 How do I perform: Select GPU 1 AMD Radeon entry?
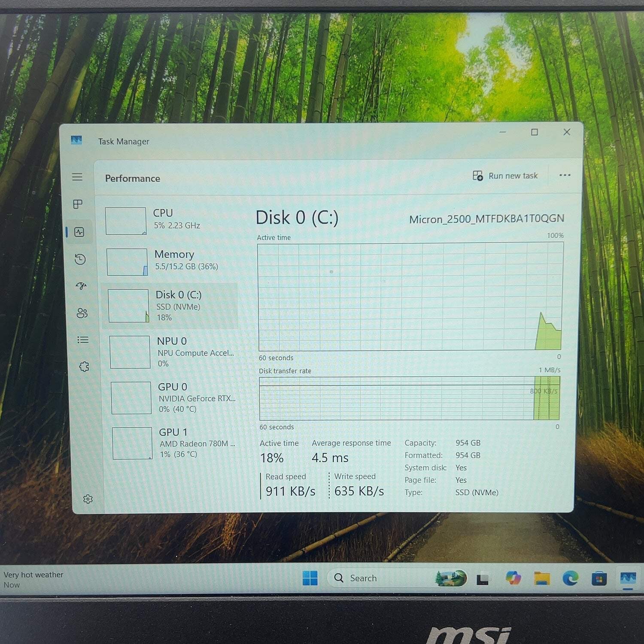click(x=175, y=443)
